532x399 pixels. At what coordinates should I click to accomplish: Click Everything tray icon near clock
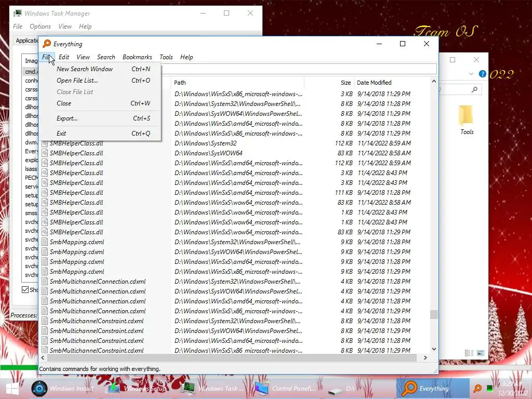tap(477, 389)
